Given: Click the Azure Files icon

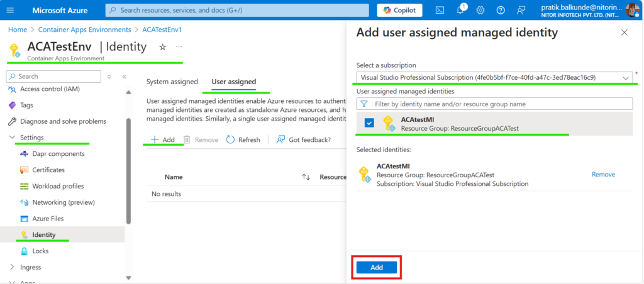Looking at the screenshot, I should coord(25,219).
